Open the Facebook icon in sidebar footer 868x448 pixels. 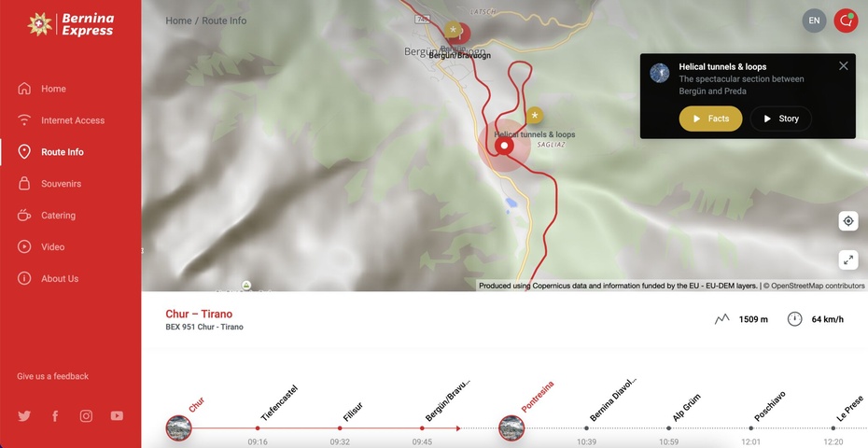click(55, 416)
